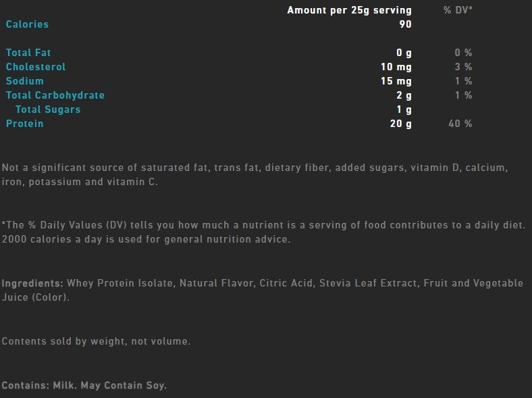Image resolution: width=532 pixels, height=398 pixels.
Task: Click the '% DV*' column header
Action: [458, 10]
